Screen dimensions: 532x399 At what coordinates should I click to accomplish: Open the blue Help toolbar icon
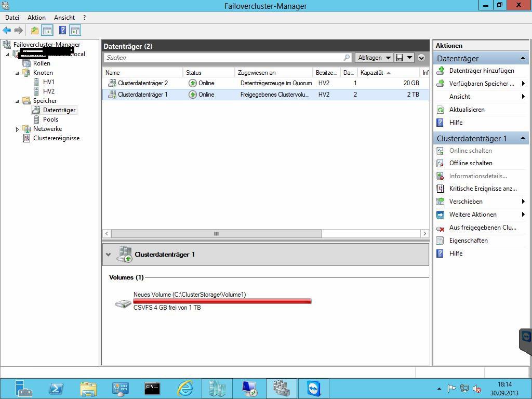62,30
